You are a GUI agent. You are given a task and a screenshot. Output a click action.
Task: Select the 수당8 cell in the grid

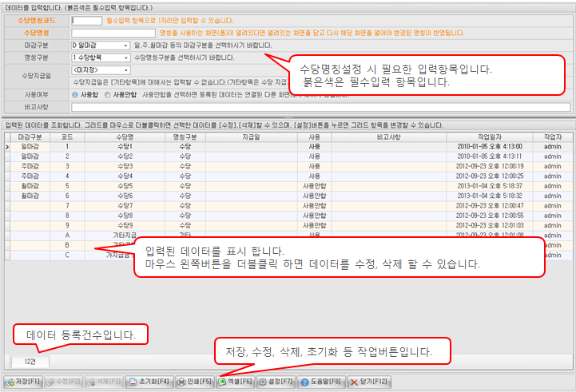click(x=125, y=216)
